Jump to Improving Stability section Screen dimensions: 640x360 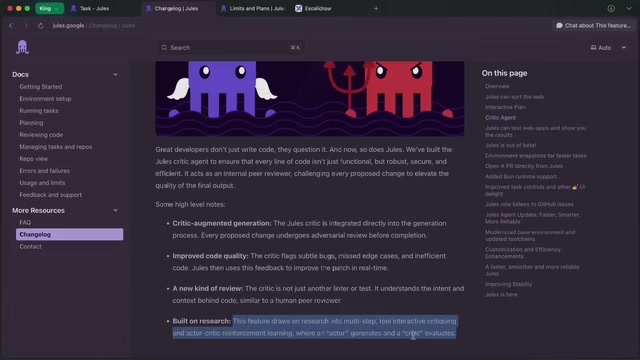click(509, 284)
